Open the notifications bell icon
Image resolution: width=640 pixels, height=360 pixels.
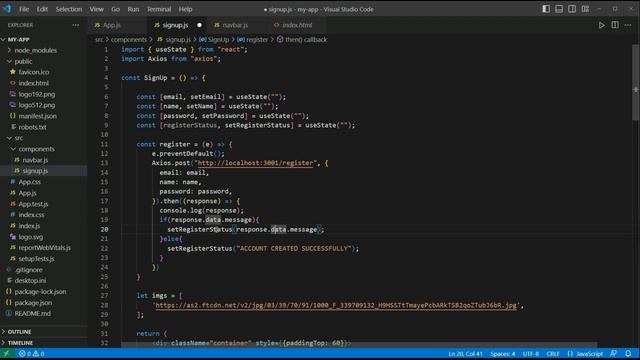click(628, 353)
